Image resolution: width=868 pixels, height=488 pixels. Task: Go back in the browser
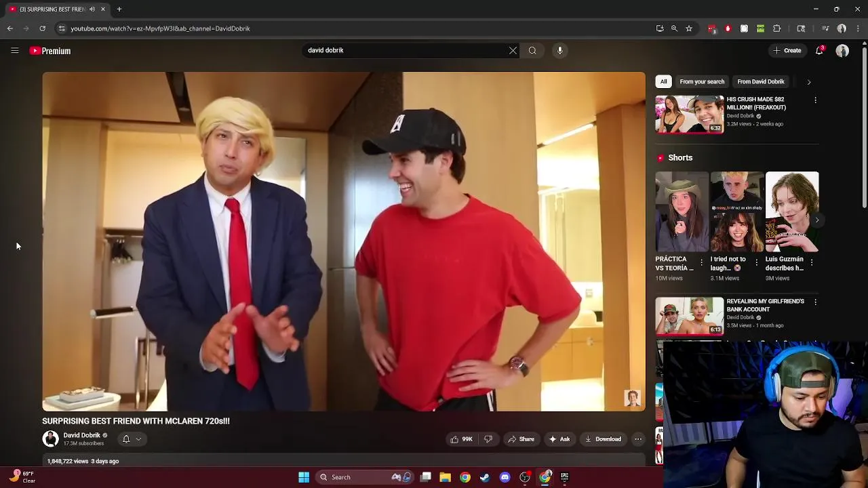click(10, 28)
